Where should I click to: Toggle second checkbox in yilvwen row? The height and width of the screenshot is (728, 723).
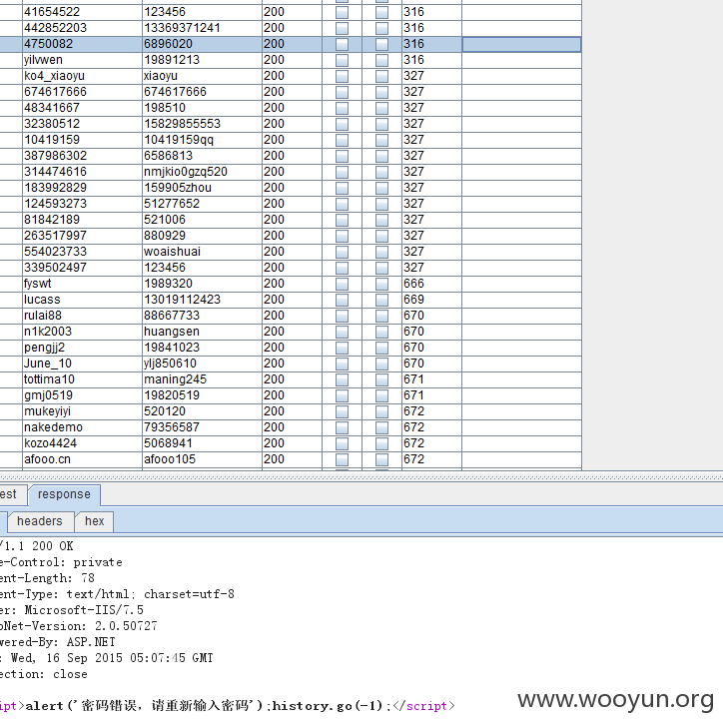381,60
